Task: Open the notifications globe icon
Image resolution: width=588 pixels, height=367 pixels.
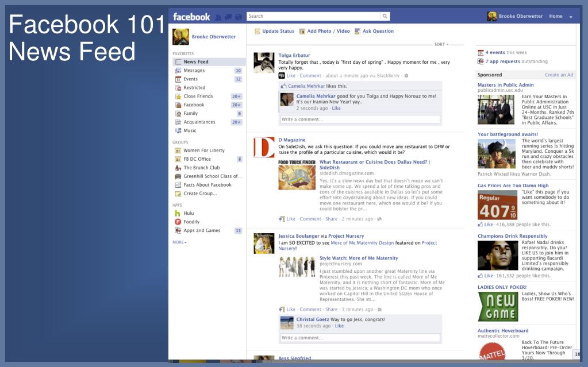Action: click(x=238, y=17)
